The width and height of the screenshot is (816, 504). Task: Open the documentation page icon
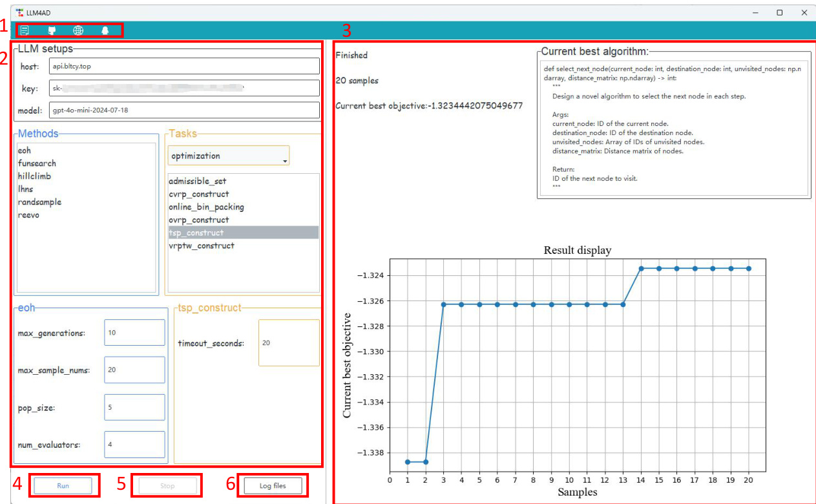[x=25, y=30]
